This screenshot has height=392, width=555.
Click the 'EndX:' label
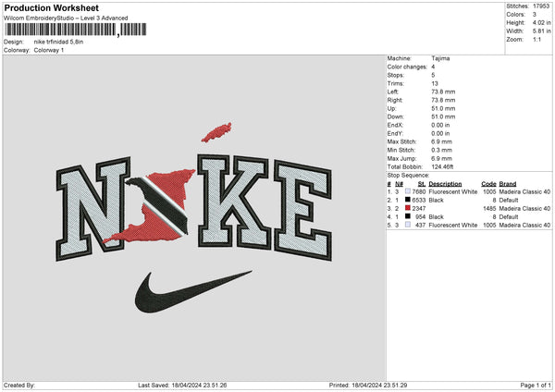[395, 125]
